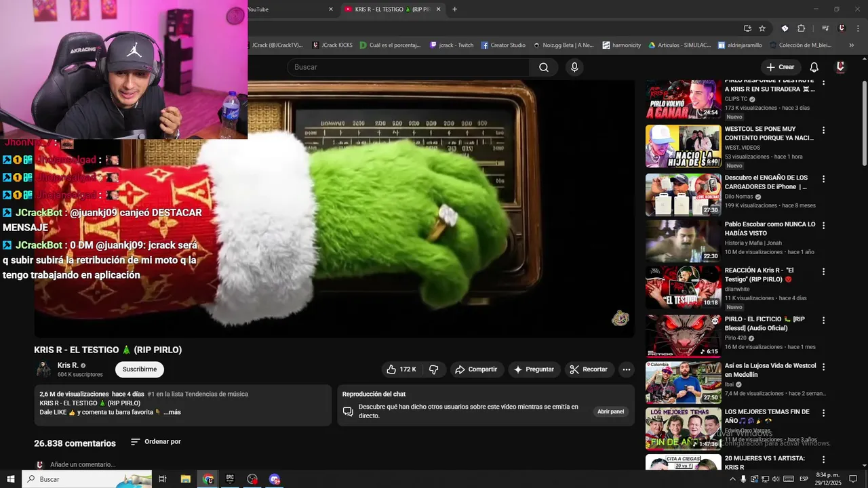
Task: Click Abrir panel for chat replay
Action: click(x=610, y=411)
